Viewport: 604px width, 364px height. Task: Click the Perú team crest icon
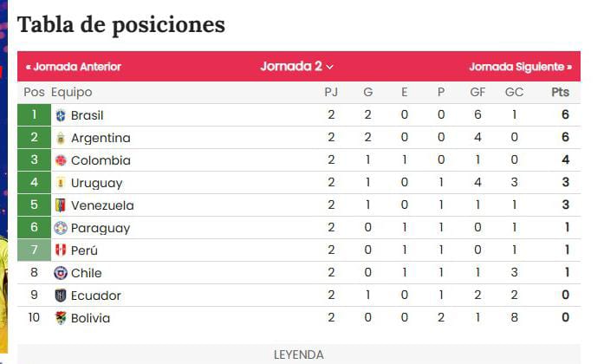pyautogui.click(x=61, y=250)
